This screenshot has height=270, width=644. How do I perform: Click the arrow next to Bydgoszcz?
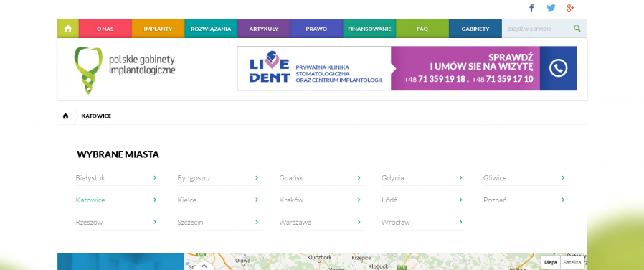pos(257,177)
